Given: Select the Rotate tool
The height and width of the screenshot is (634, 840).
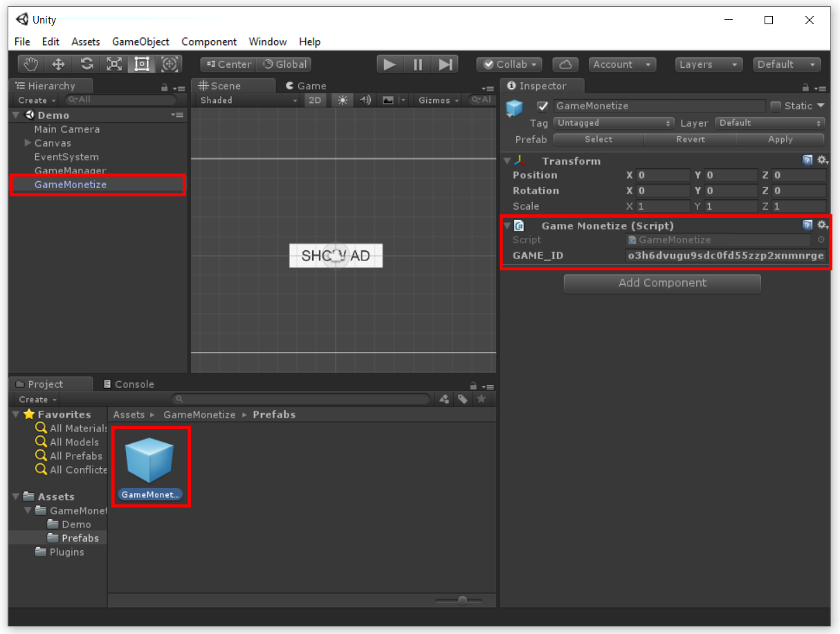Looking at the screenshot, I should click(86, 64).
